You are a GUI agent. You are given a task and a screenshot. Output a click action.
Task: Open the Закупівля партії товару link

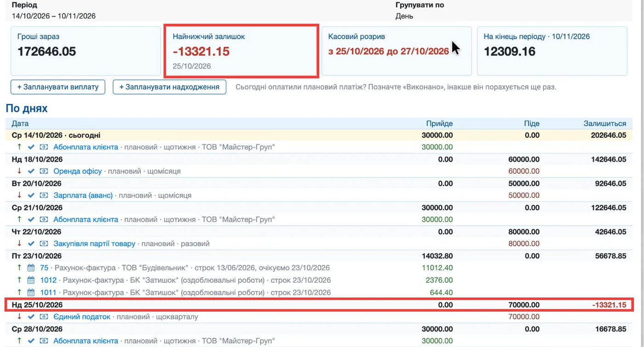(94, 244)
